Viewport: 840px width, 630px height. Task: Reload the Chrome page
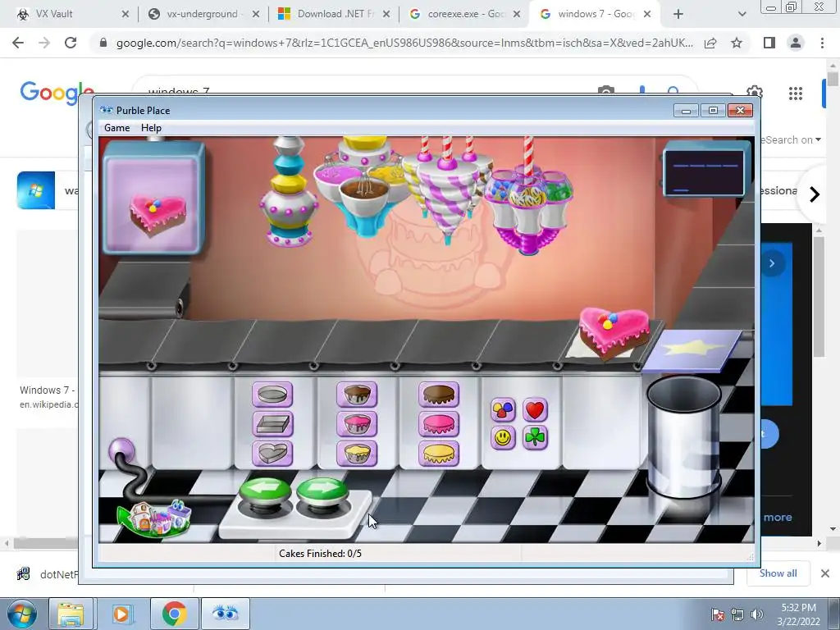coord(71,43)
